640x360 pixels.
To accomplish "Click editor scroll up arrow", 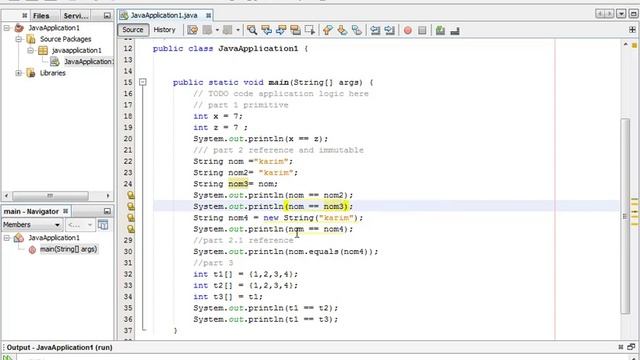I will click(x=625, y=44).
